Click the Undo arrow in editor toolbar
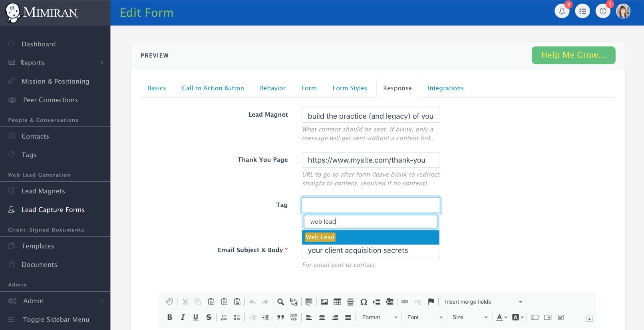 click(252, 302)
